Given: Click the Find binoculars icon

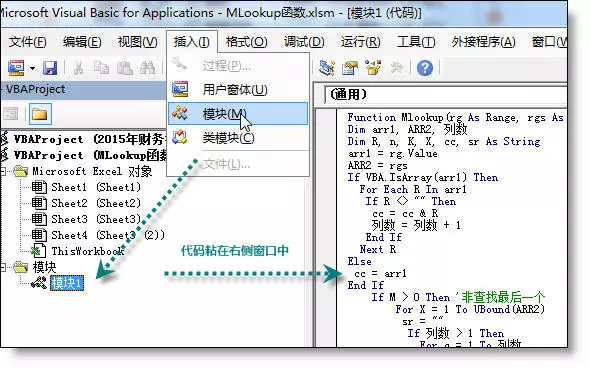Looking at the screenshot, I should point(147,68).
